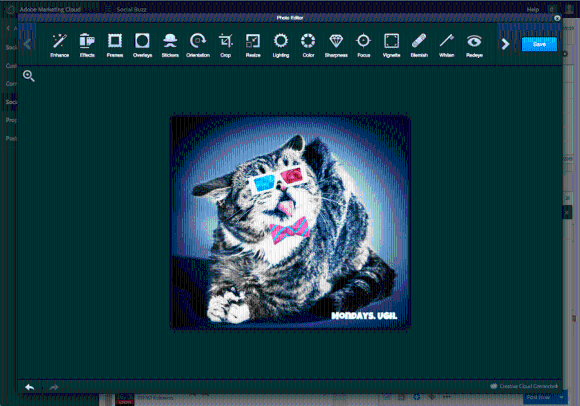Close the Photo Editor dialog
This screenshot has height=406, width=580.
[x=557, y=18]
